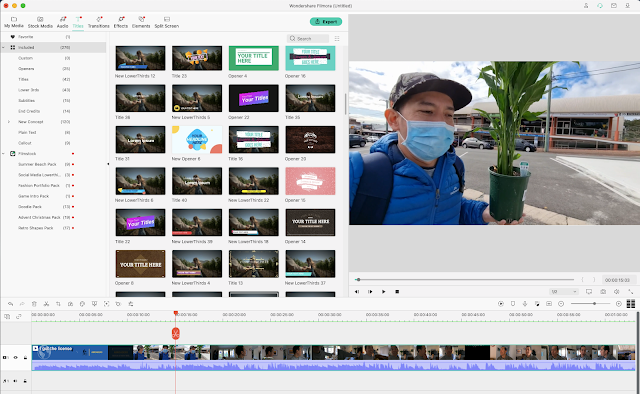Collapse the Included category
Viewport: 640px width, 394px height.
[x=3, y=47]
